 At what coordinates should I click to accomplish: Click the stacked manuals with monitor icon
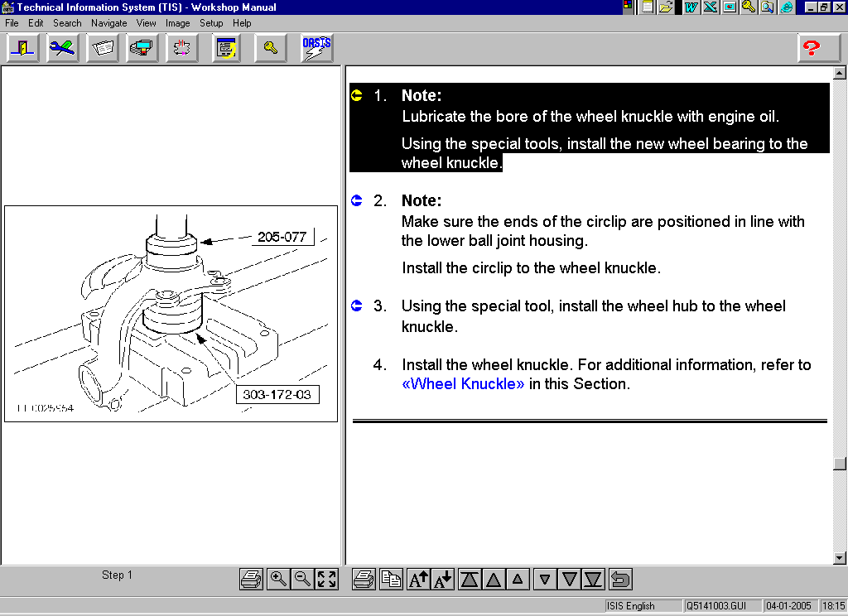pos(142,48)
